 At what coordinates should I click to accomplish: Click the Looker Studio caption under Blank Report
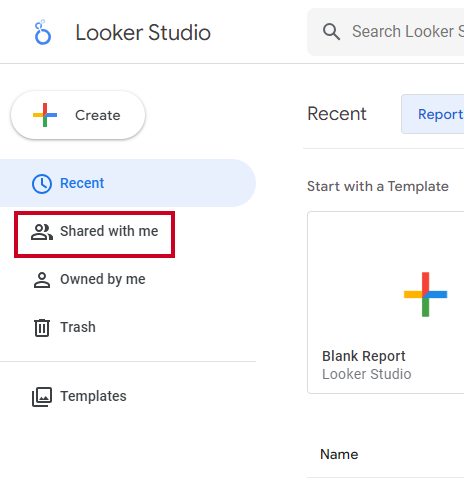tap(367, 374)
